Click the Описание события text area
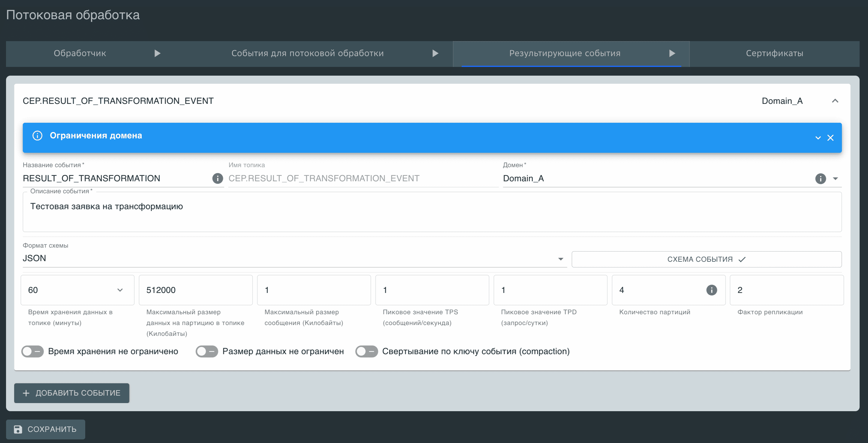This screenshot has width=868, height=443. pos(432,212)
